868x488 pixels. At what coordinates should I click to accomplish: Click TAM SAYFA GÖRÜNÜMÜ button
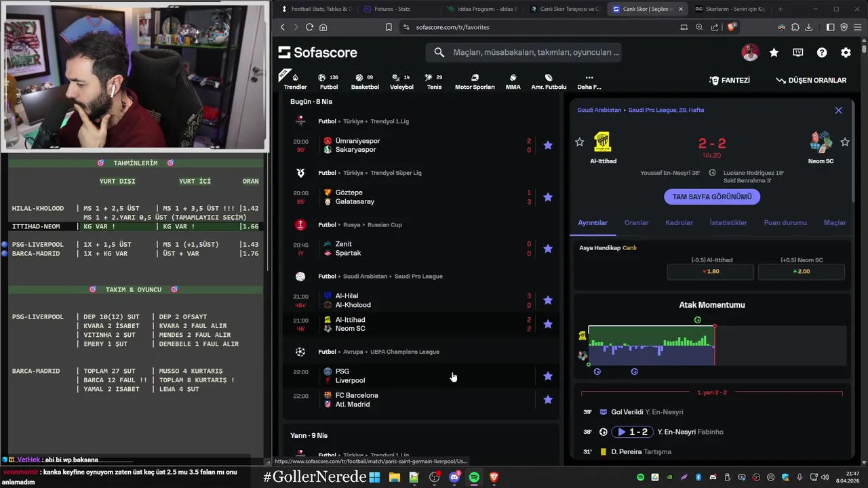pos(712,197)
